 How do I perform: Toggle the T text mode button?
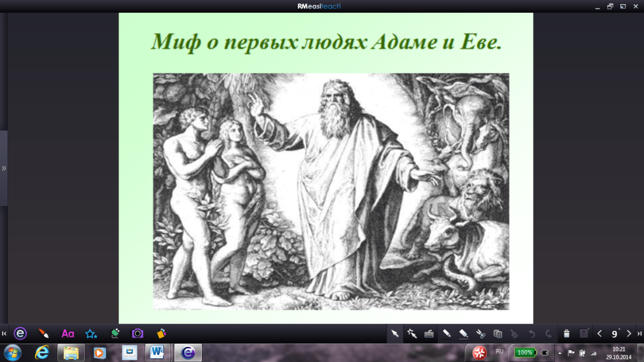(x=584, y=334)
